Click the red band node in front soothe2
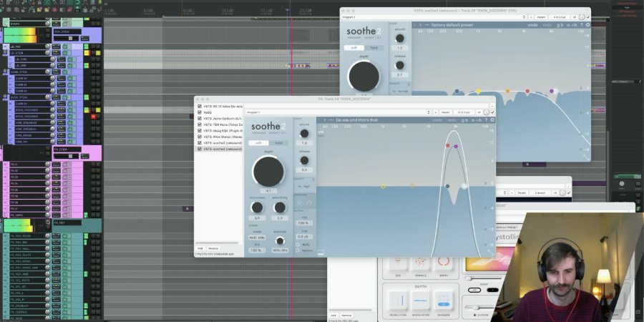The height and width of the screenshot is (322, 644). pyautogui.click(x=449, y=145)
